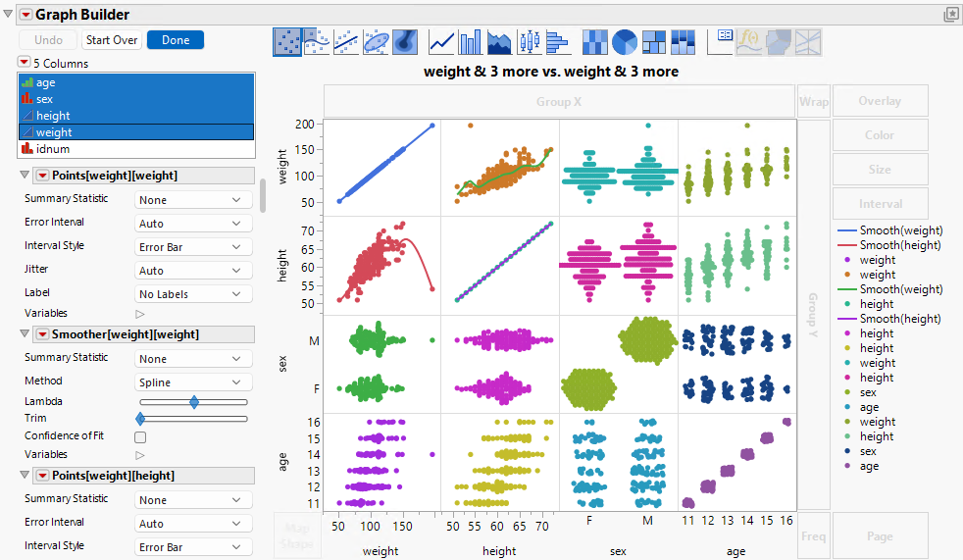The image size is (963, 560).
Task: Click the Done button
Action: (x=176, y=40)
